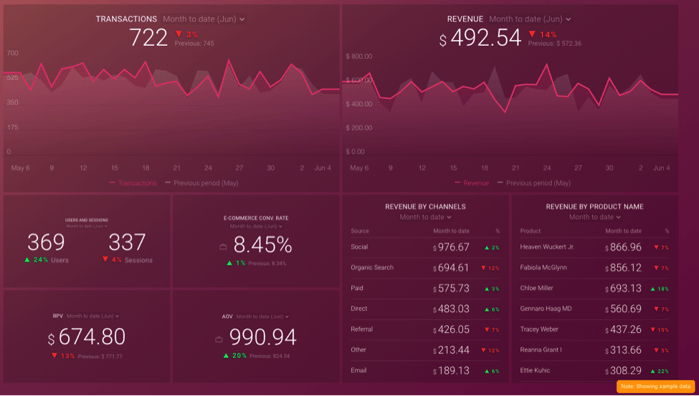
Task: Click the green up arrow beside 24% Users
Action: point(28,260)
